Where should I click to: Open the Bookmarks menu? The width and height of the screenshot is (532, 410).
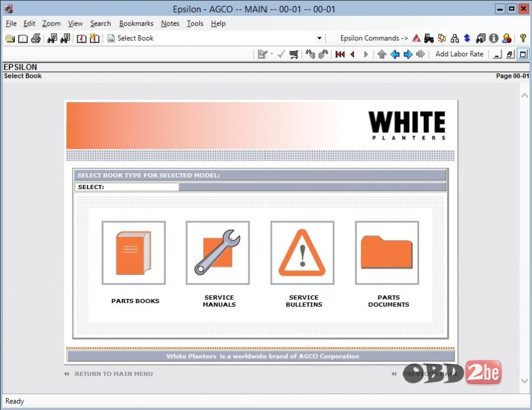click(x=136, y=24)
